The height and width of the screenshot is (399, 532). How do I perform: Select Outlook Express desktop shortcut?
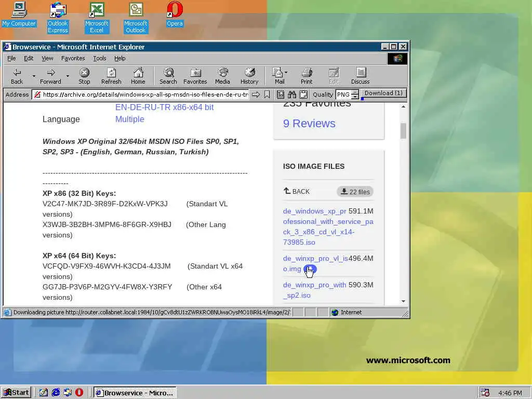point(58,18)
